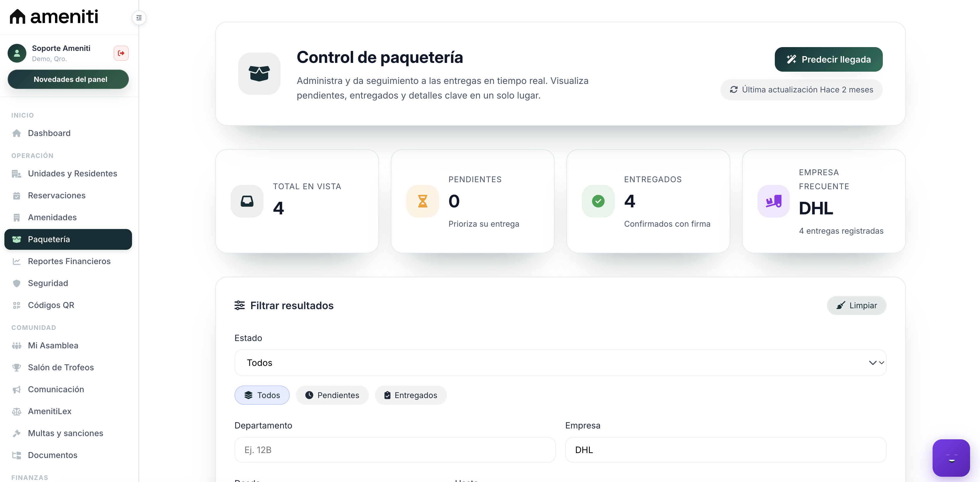Open AmenitiLex menu item
Viewport: 980px width, 482px height.
[68, 411]
